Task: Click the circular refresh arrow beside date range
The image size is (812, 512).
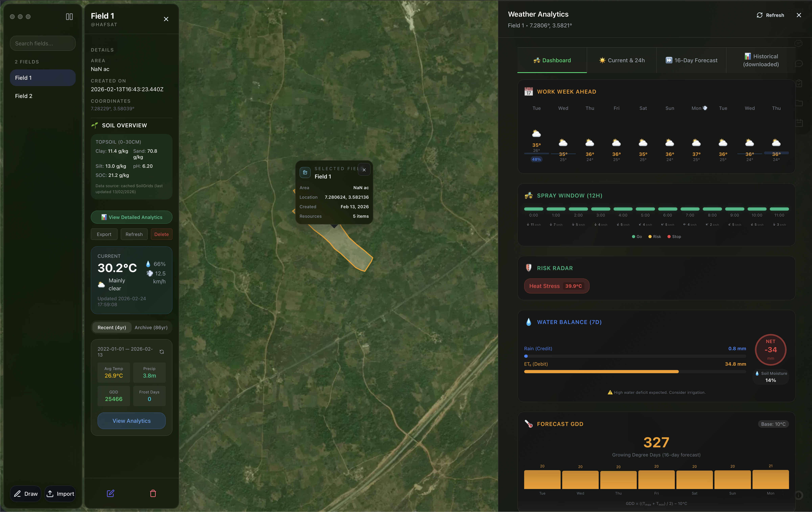Action: (x=162, y=351)
